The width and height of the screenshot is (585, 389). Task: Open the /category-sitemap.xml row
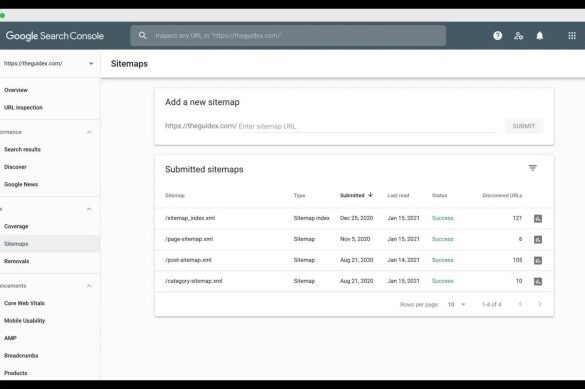[354, 281]
